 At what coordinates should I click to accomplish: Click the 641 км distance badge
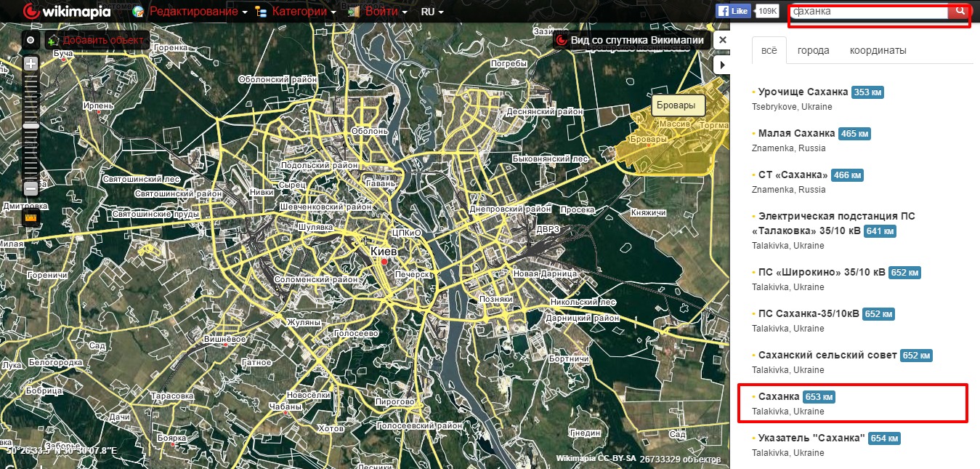click(880, 231)
